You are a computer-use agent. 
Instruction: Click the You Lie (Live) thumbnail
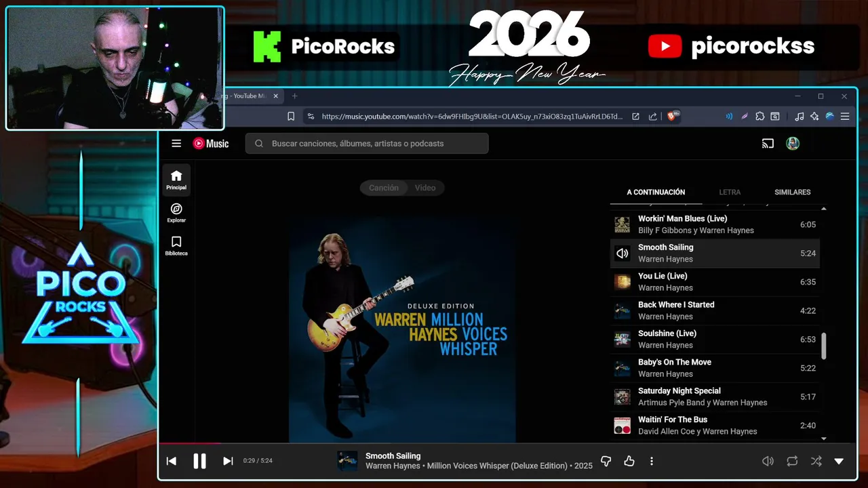[x=622, y=282]
